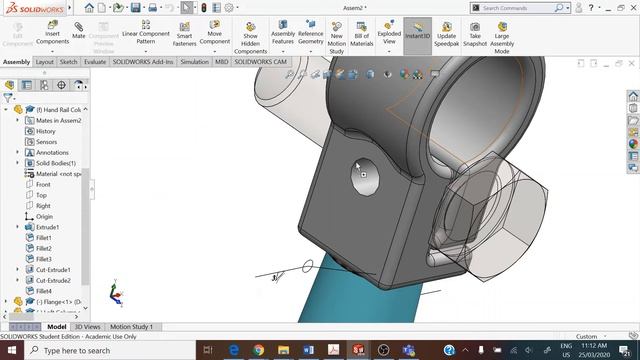
Task: Expand the Extrude1 feature
Action: tap(17, 227)
